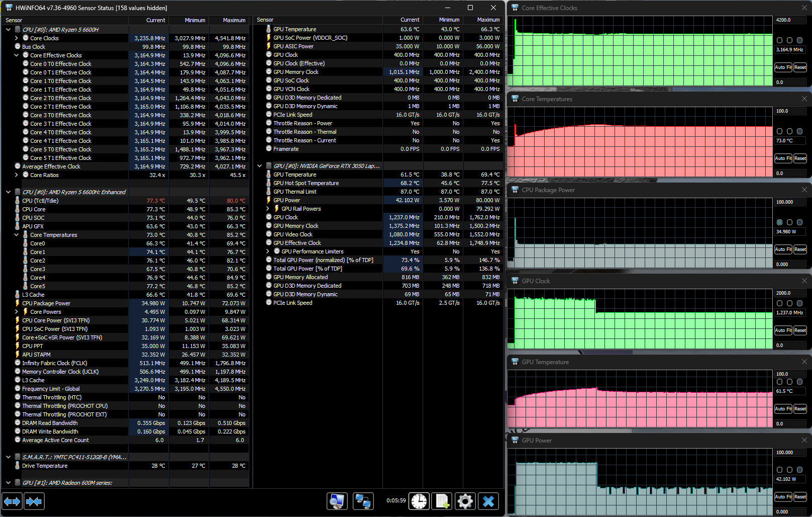Expand the Core Clocks tree row

[16, 38]
